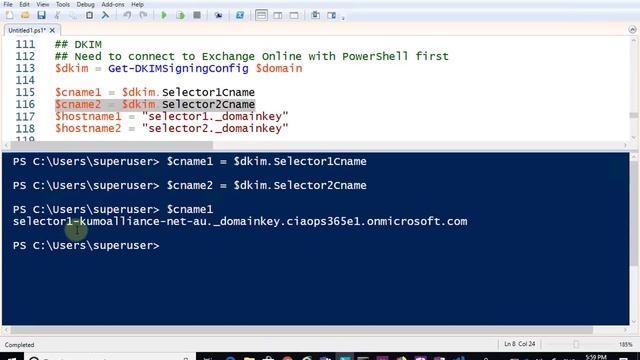Screen dimensions: 640x360
Task: Click the $domain variable on line 113
Action: [x=279, y=68]
